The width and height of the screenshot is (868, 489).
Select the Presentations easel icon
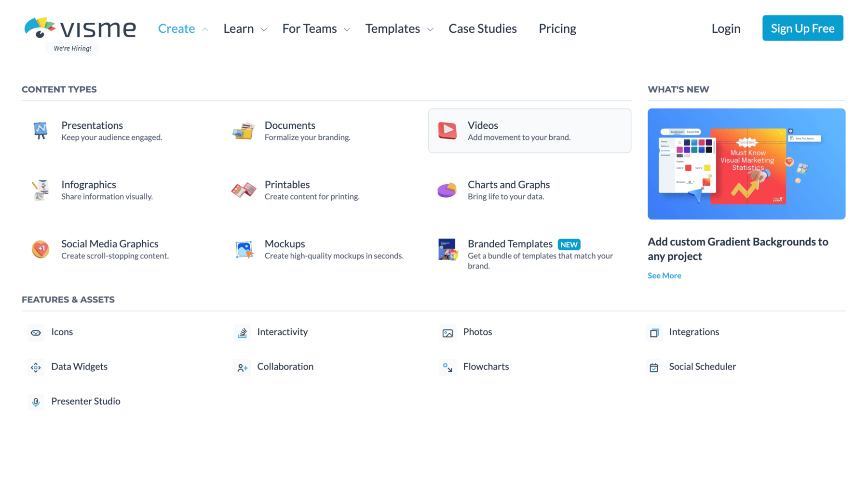(41, 130)
